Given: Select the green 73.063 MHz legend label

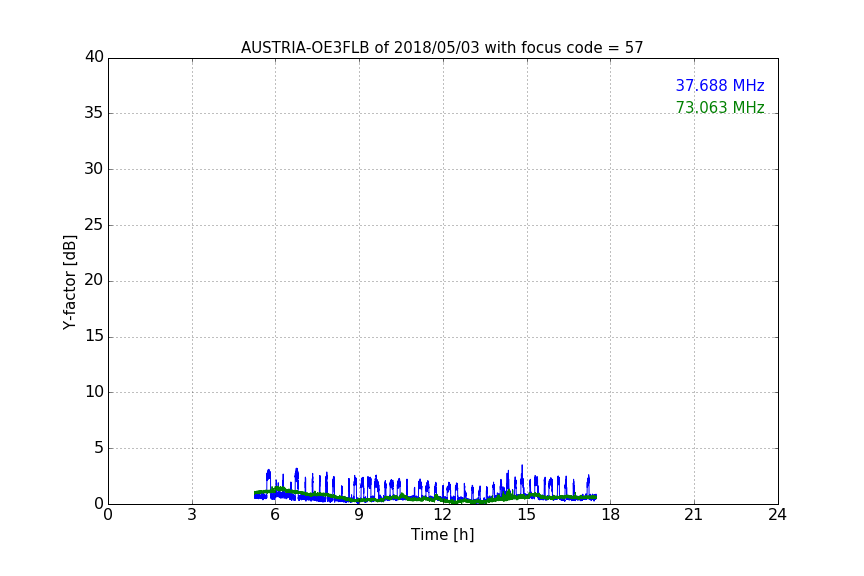Looking at the screenshot, I should (720, 107).
